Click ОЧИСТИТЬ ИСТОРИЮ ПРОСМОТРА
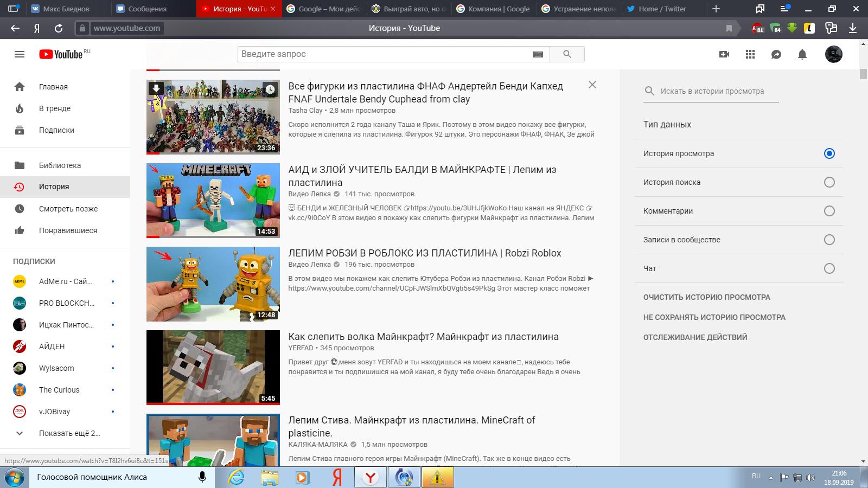This screenshot has height=488, width=868. (x=706, y=297)
